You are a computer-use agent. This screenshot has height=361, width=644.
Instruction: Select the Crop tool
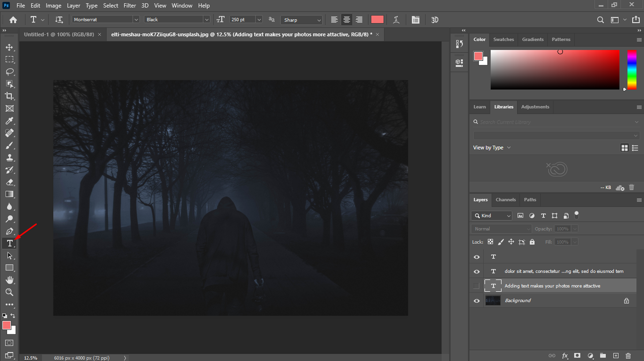[x=10, y=96]
